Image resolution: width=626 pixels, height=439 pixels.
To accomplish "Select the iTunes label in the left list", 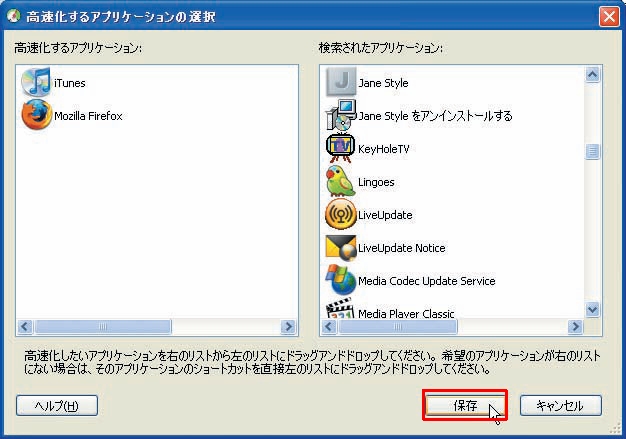I will pos(69,83).
